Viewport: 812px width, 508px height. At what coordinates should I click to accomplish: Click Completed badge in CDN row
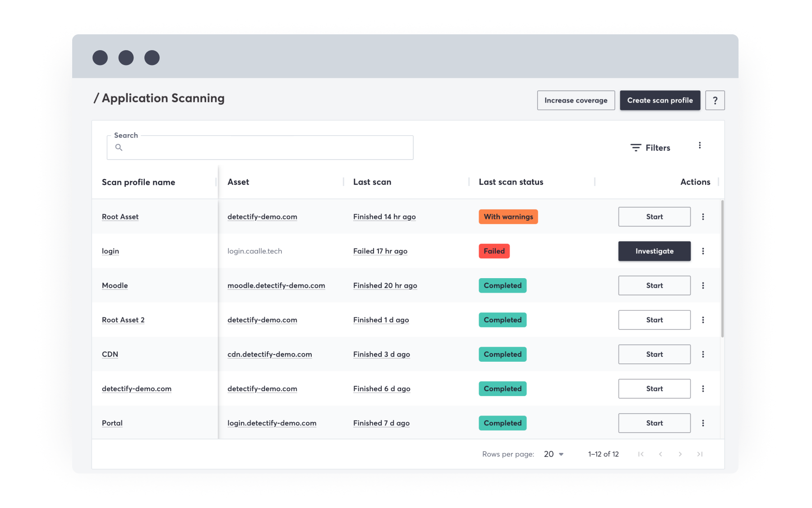503,354
